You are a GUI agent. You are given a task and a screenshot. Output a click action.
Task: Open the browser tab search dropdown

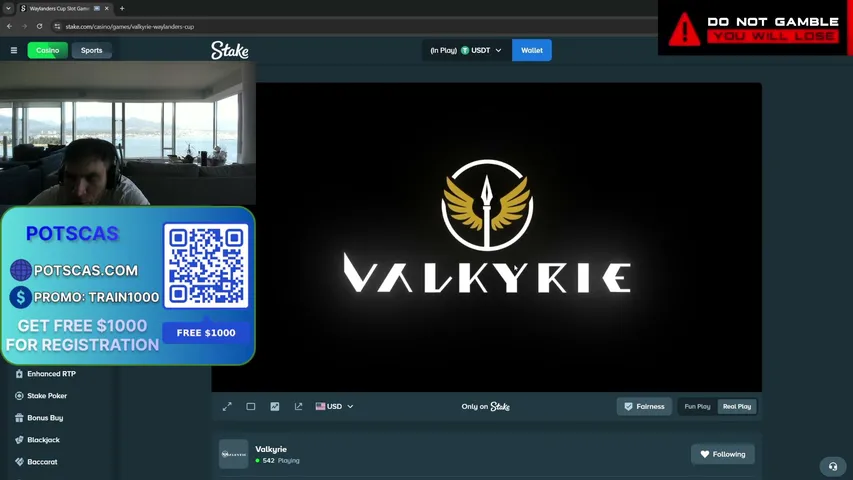[x=8, y=8]
